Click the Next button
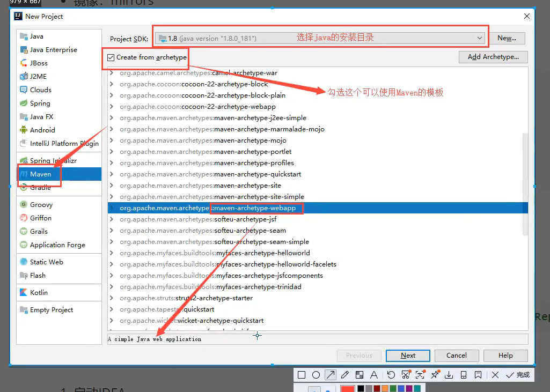 408,356
